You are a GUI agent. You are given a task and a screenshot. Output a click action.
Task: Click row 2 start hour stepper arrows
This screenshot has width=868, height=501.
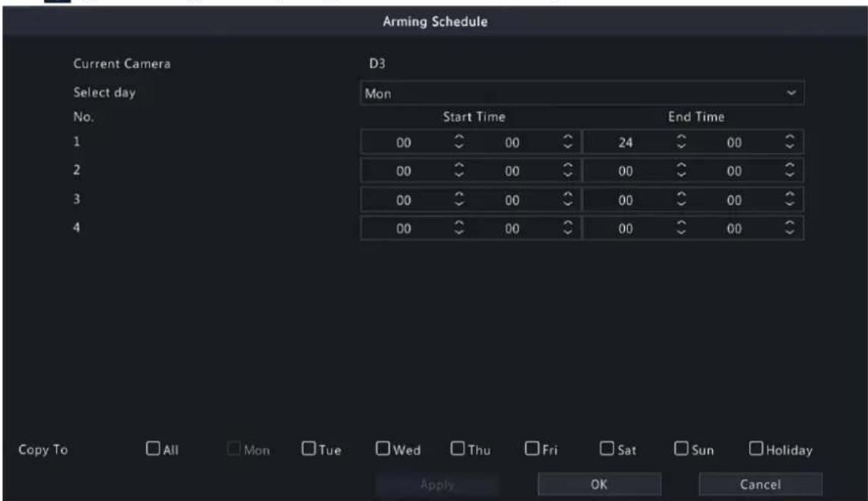click(459, 171)
